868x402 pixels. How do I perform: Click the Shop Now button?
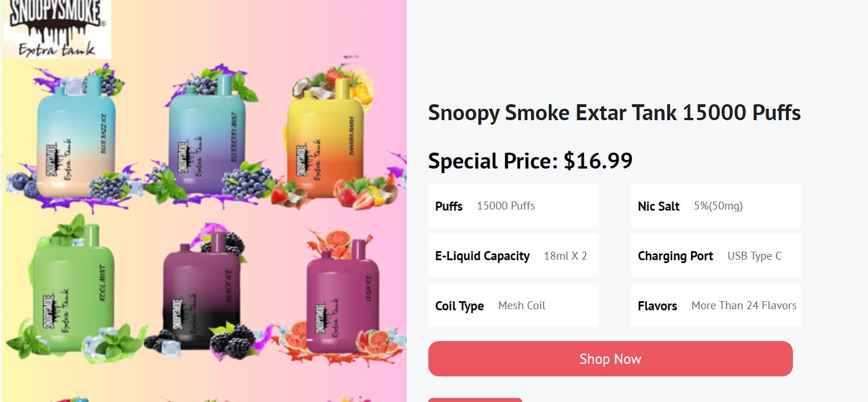click(x=610, y=359)
